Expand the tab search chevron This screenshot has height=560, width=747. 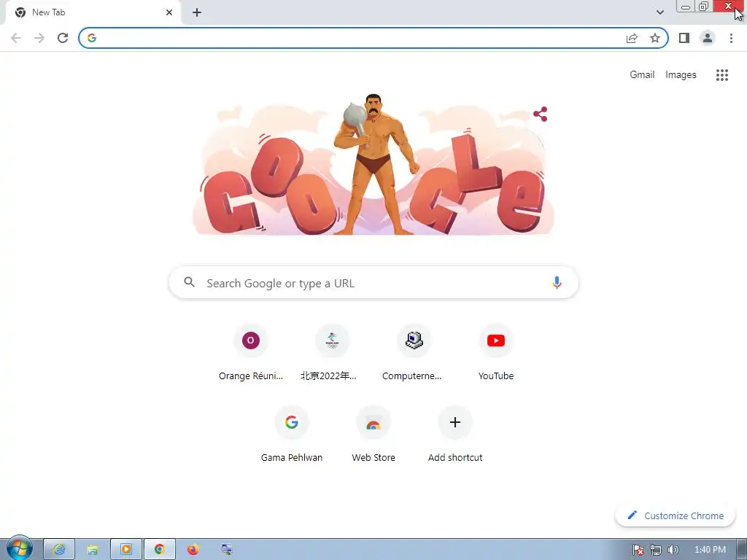pos(659,12)
